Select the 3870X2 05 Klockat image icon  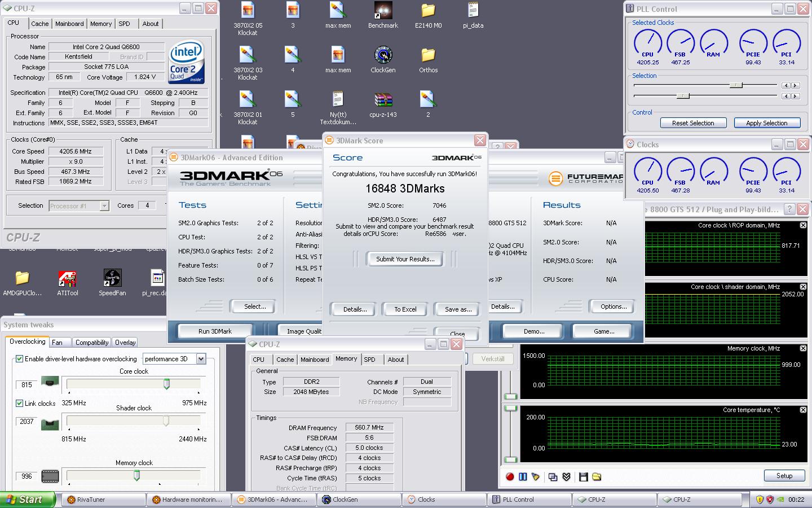point(248,19)
